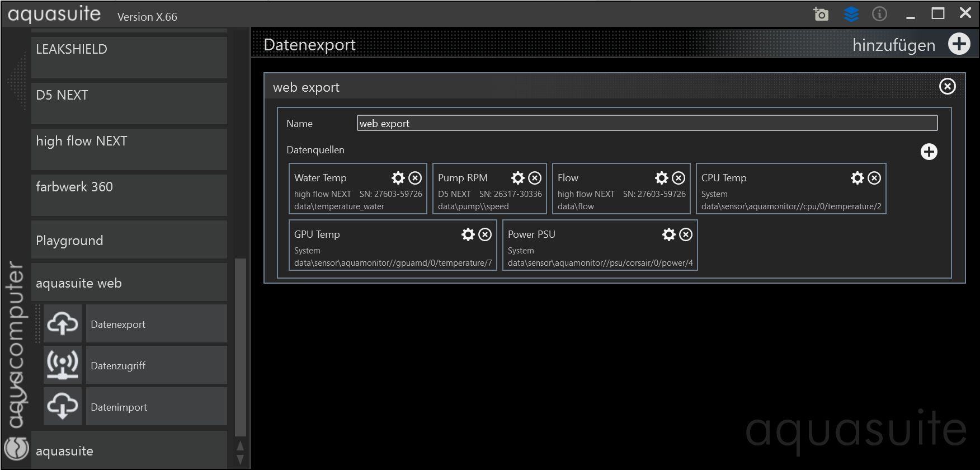Click the sidebar vertical scrollbar thumb
Viewport: 980px width, 470px height.
pos(241,347)
